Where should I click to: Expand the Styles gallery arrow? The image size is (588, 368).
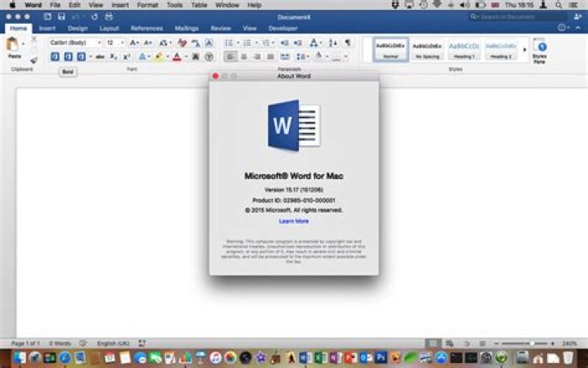(524, 49)
